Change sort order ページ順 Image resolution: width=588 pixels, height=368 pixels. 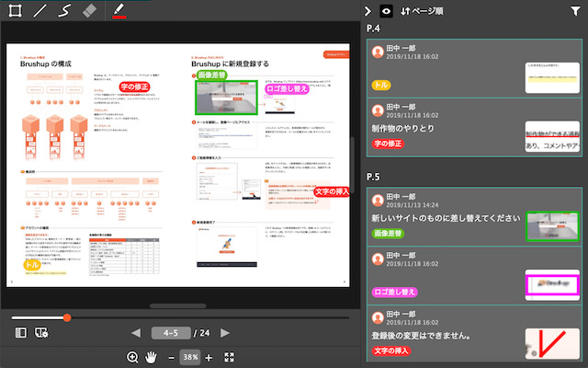(422, 11)
